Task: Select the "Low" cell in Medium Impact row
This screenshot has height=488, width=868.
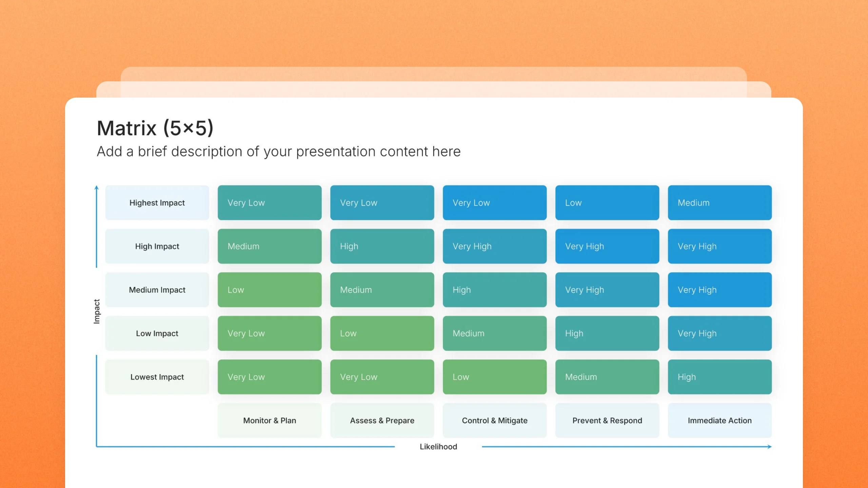Action: click(270, 290)
